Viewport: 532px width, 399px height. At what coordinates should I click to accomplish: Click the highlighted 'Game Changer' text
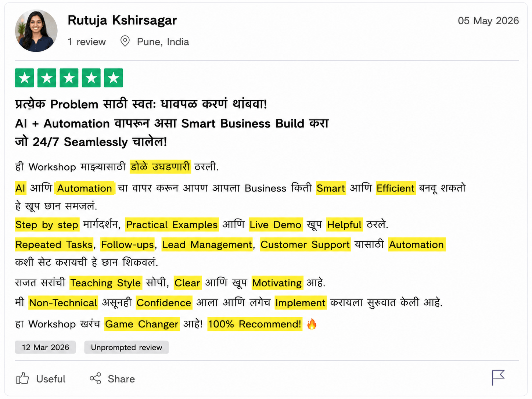point(142,324)
